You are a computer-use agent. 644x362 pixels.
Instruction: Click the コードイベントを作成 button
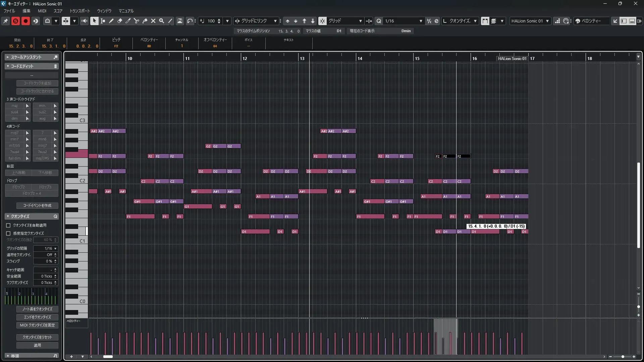click(37, 205)
